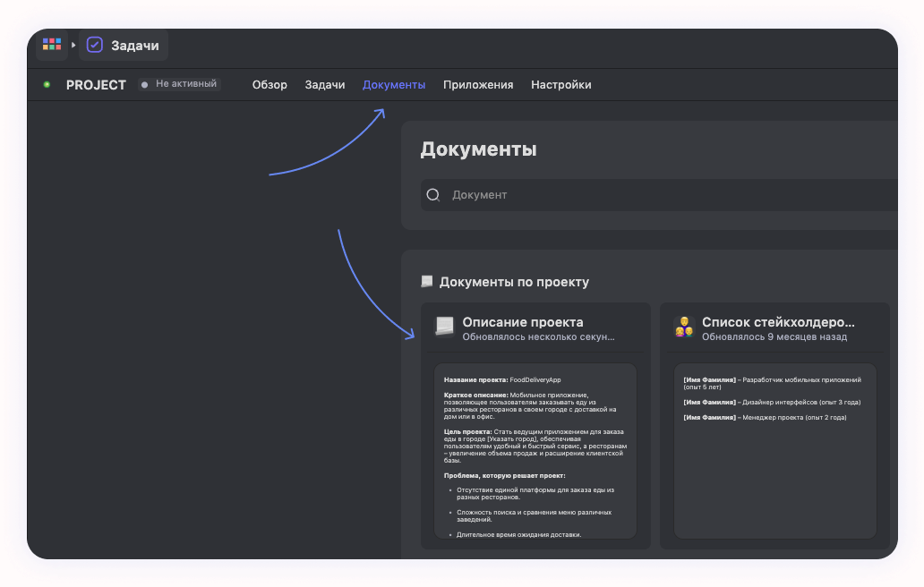Click the family emoji on the stakeholders card
The image size is (924, 587).
[x=684, y=324]
